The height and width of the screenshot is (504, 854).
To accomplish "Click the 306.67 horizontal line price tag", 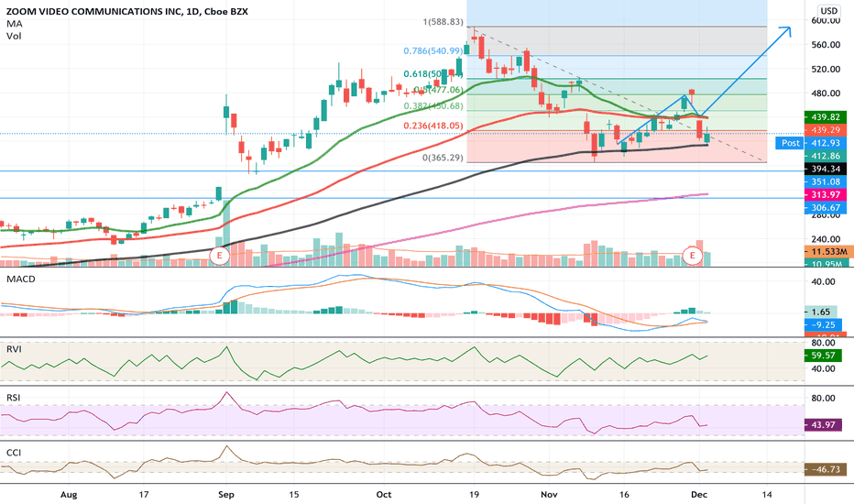I will (x=825, y=208).
